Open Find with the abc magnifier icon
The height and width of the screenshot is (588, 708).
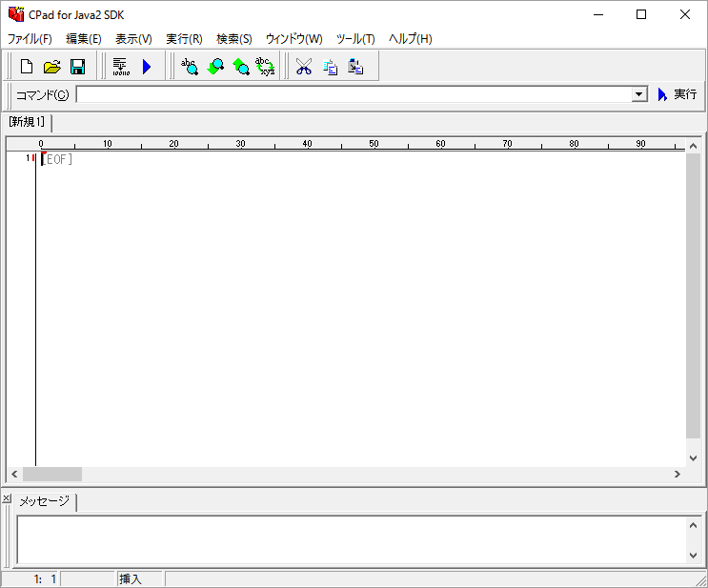(x=190, y=67)
